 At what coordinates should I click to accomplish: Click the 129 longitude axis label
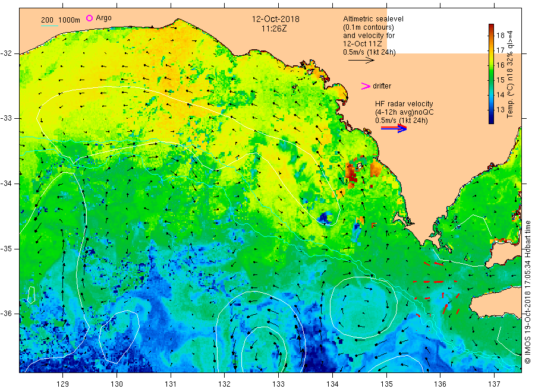pos(63,384)
